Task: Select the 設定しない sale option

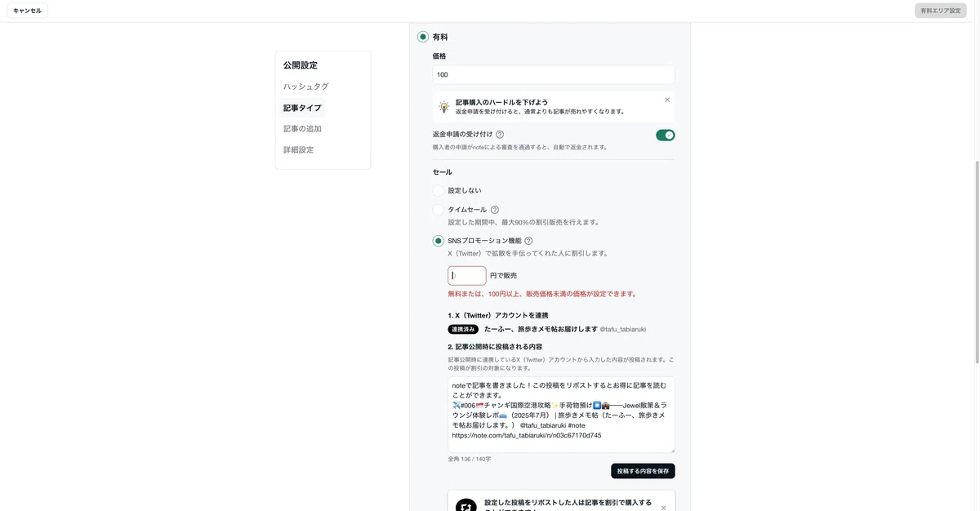Action: tap(439, 190)
